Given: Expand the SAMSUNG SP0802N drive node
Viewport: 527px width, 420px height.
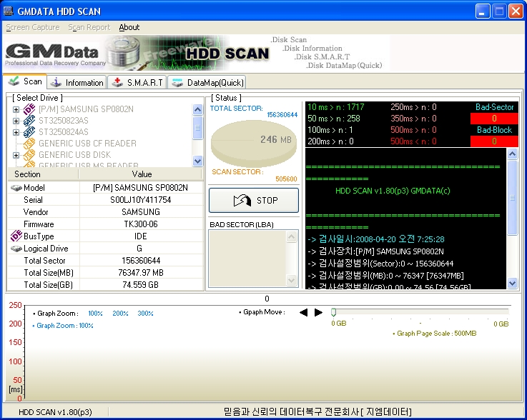Looking at the screenshot, I should (x=16, y=109).
